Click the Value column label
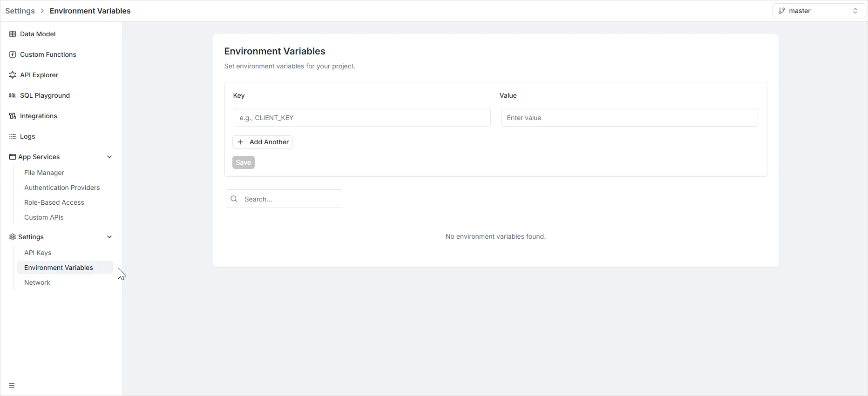The width and height of the screenshot is (868, 396). click(x=508, y=95)
